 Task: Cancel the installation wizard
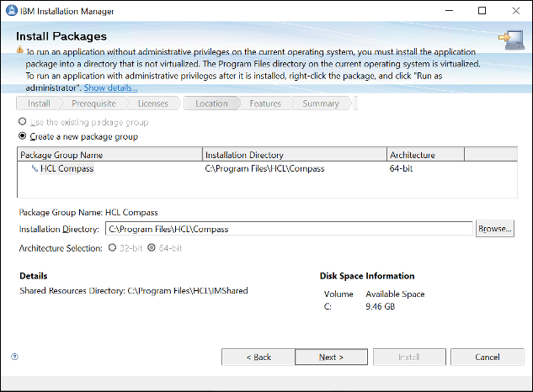point(488,357)
